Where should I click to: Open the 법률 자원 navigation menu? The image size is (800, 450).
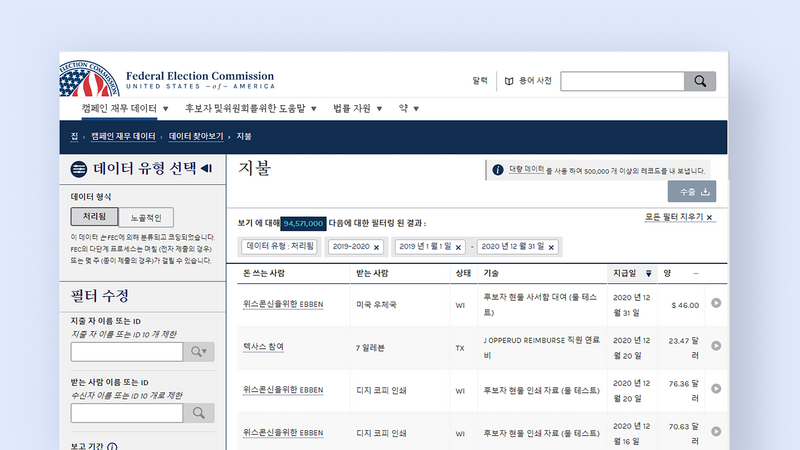[x=357, y=108]
